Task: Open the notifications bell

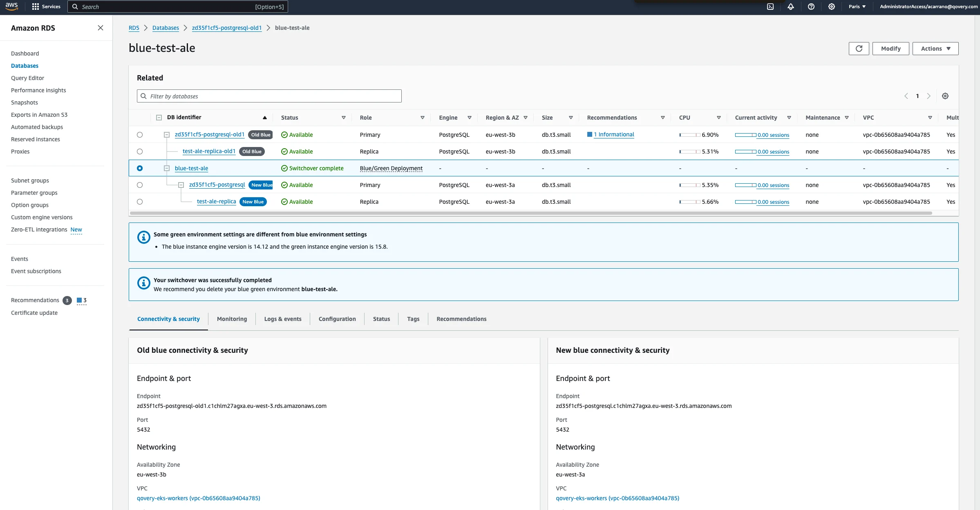Action: (791, 7)
